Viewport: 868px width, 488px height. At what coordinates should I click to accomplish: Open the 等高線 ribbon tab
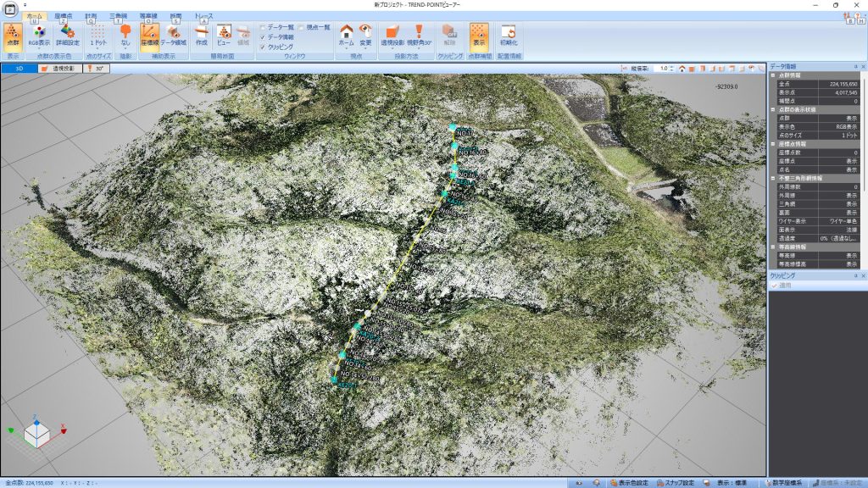147,16
